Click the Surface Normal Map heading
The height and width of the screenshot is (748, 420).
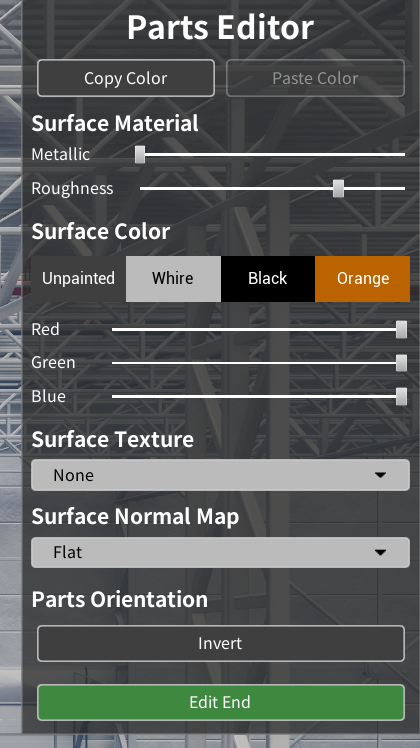tap(135, 517)
